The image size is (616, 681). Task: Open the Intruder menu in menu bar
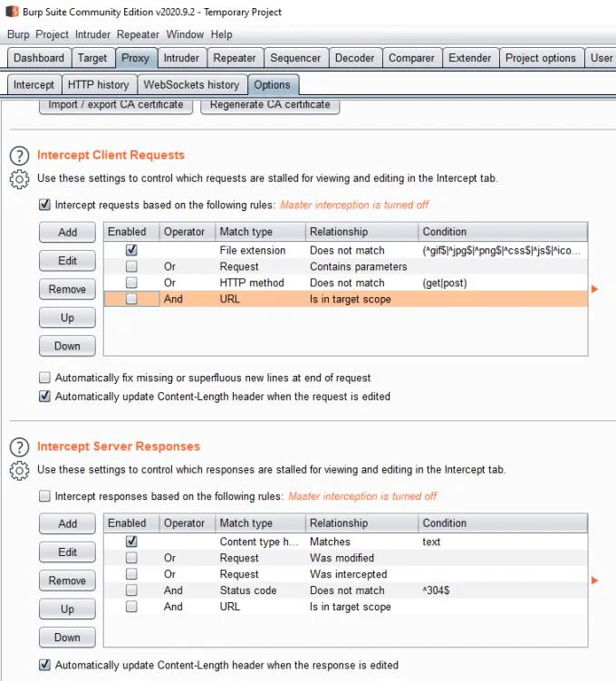pyautogui.click(x=92, y=34)
